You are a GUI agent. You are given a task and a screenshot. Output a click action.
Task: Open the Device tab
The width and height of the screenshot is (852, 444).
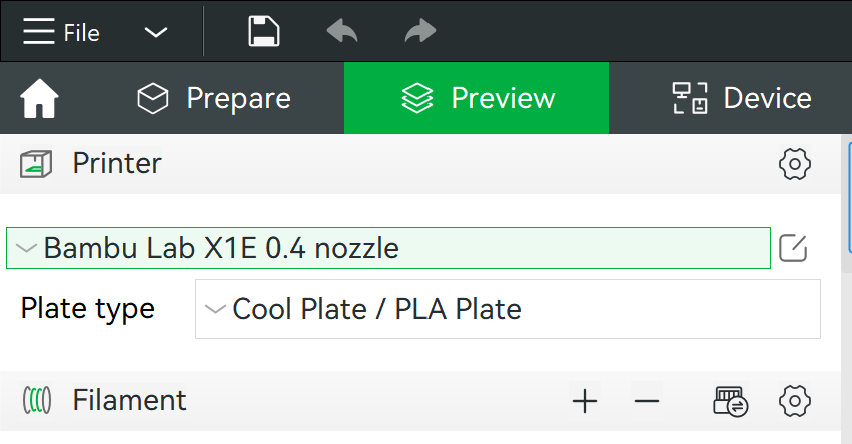pos(740,98)
